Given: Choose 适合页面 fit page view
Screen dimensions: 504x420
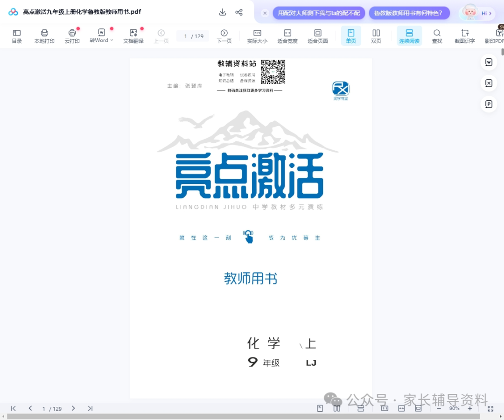Looking at the screenshot, I should click(318, 36).
